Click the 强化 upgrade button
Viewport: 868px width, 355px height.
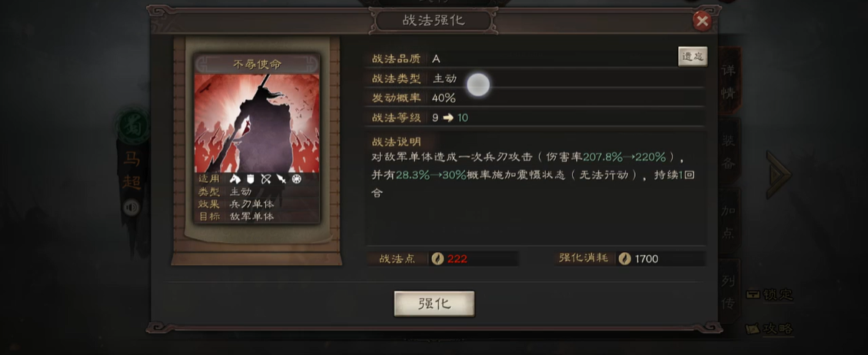(x=434, y=304)
